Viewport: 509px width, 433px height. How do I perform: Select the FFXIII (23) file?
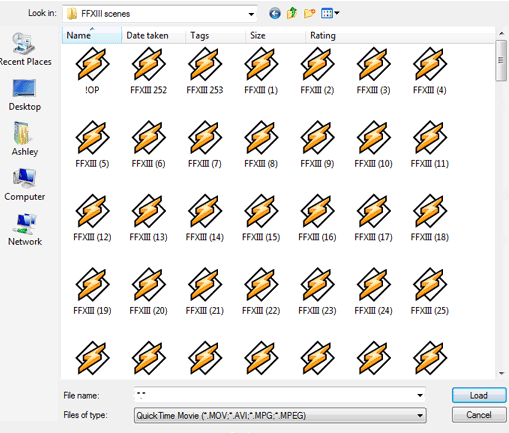317,292
